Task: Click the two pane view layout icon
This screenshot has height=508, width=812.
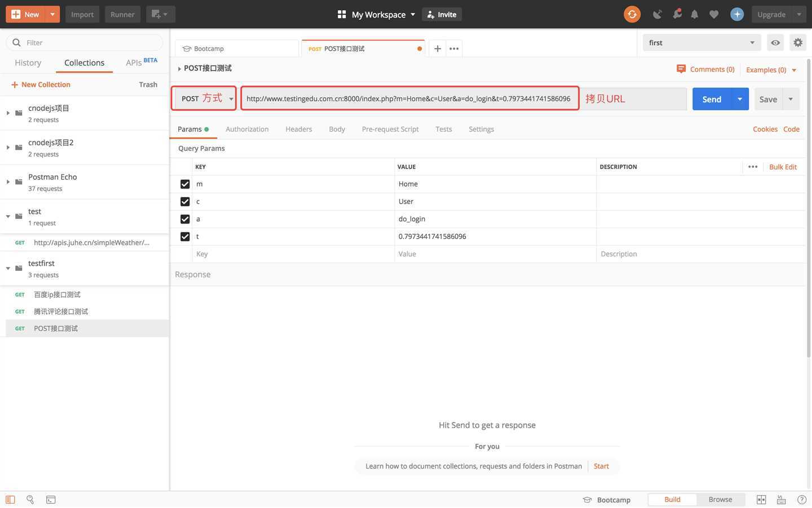Action: coord(761,500)
